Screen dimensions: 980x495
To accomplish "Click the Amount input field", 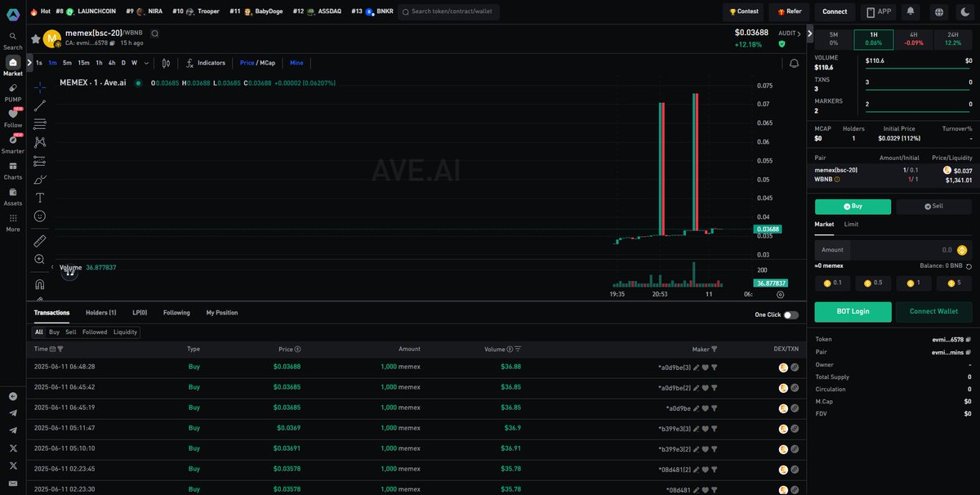I will pos(893,250).
